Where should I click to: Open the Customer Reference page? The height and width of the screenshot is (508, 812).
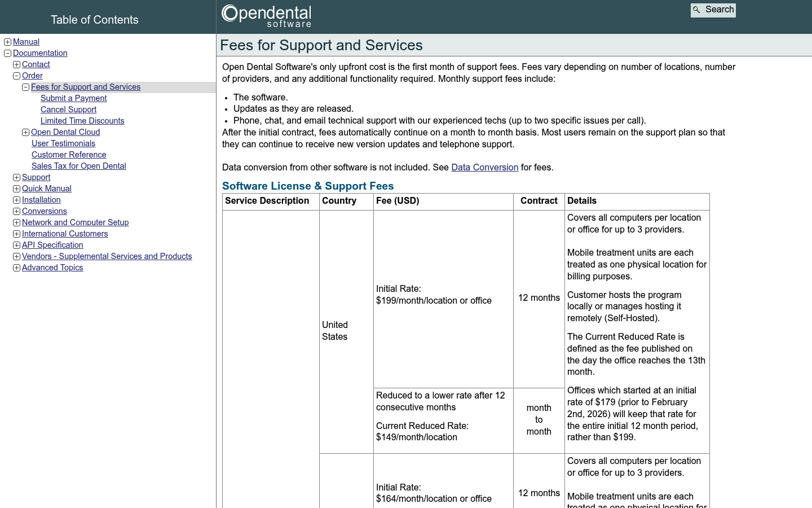69,155
